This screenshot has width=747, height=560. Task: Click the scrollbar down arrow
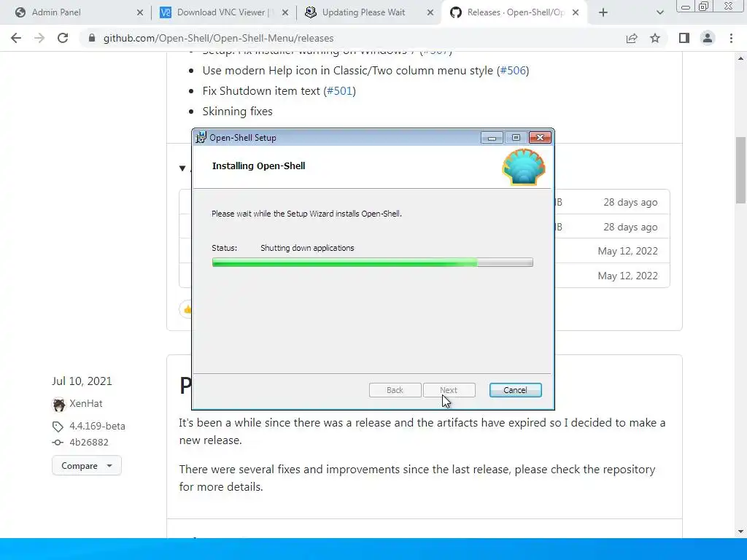(741, 532)
